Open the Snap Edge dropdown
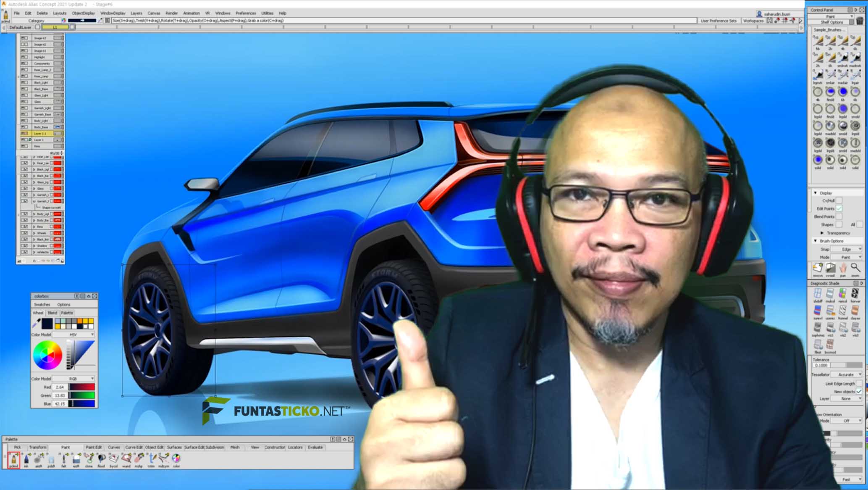This screenshot has height=490, width=868. [847, 249]
